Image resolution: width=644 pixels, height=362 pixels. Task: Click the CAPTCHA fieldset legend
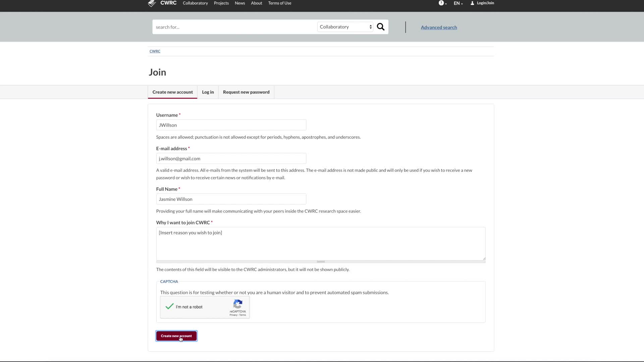169,282
